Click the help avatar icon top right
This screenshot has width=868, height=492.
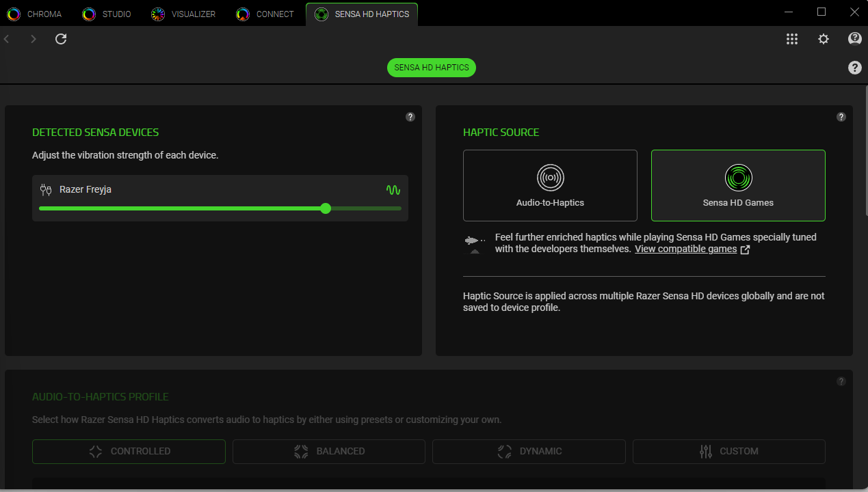pos(854,39)
